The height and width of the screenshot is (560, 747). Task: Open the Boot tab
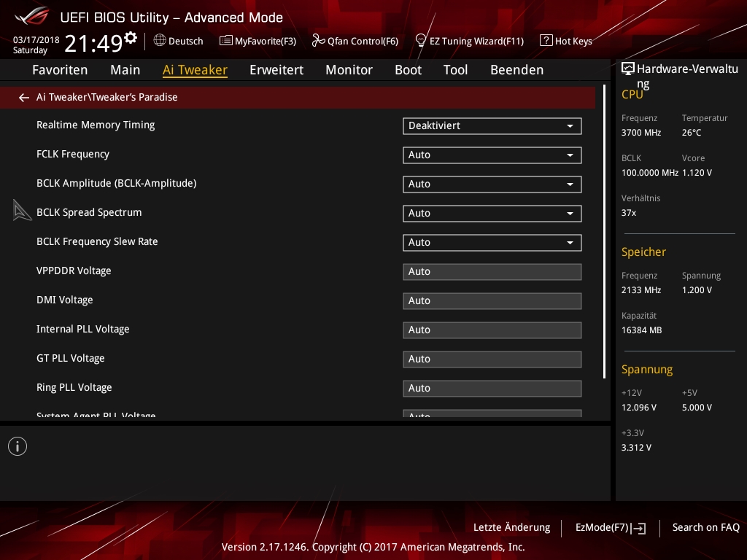[x=409, y=69]
